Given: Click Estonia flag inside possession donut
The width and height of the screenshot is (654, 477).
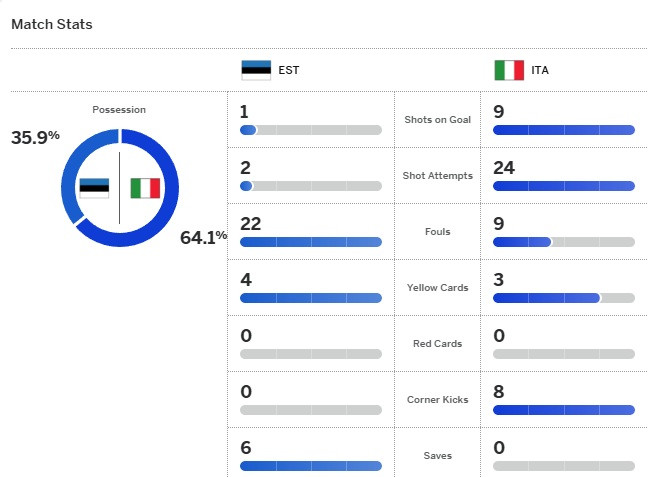Looking at the screenshot, I should 94,188.
